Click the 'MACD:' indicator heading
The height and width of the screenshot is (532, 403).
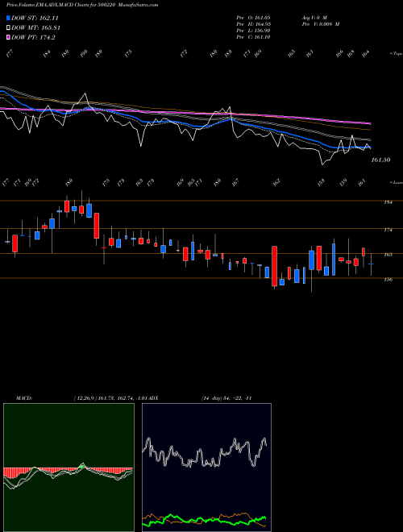coord(24,398)
